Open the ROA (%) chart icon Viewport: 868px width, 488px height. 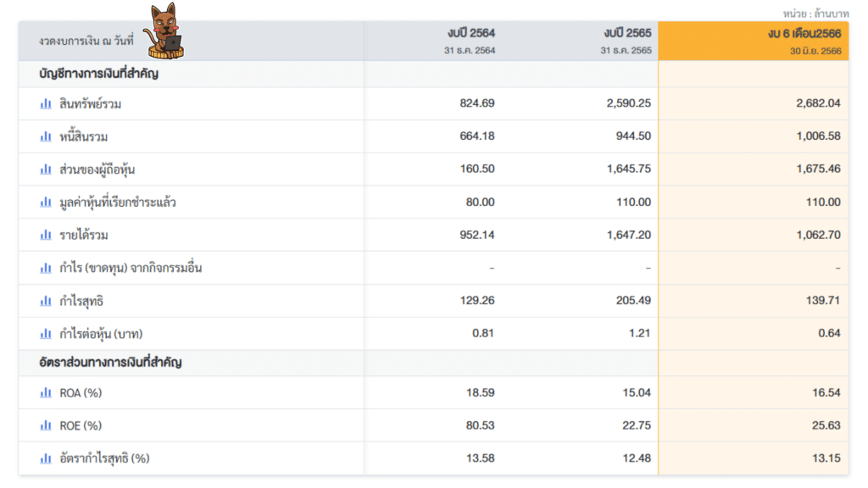pos(46,392)
